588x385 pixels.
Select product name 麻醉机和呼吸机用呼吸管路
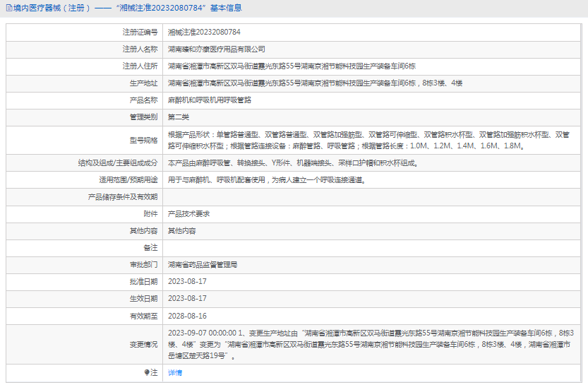210,100
